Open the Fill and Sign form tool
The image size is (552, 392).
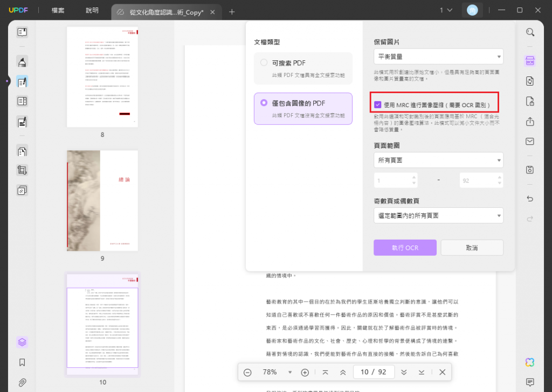(x=22, y=122)
